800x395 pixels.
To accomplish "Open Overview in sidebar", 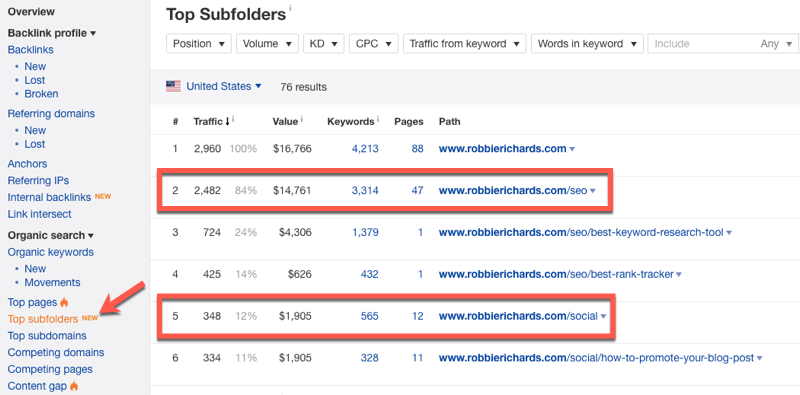I will pos(31,11).
